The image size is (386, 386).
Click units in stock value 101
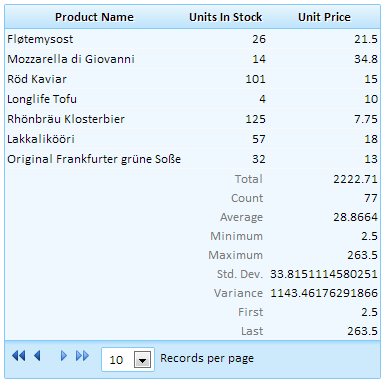(x=255, y=79)
